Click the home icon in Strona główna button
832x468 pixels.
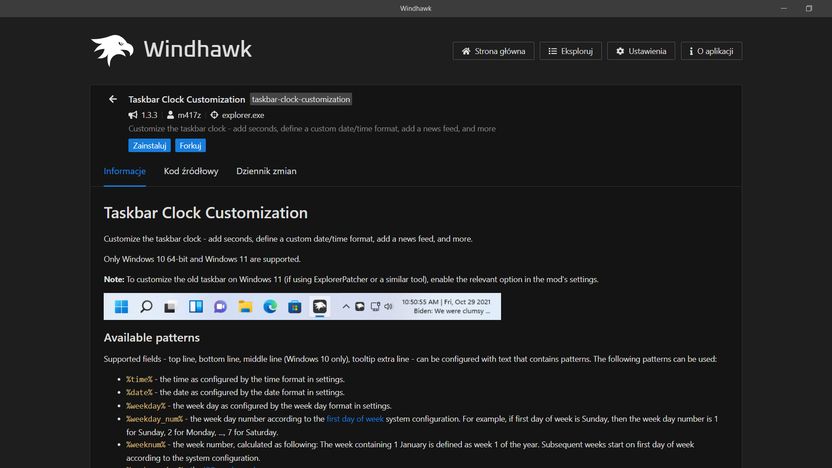466,51
